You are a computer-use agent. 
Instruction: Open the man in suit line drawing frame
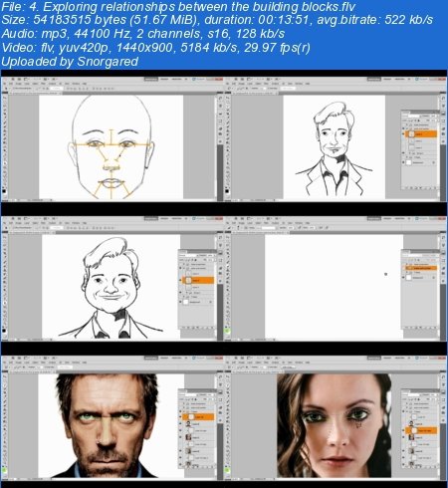(x=336, y=139)
